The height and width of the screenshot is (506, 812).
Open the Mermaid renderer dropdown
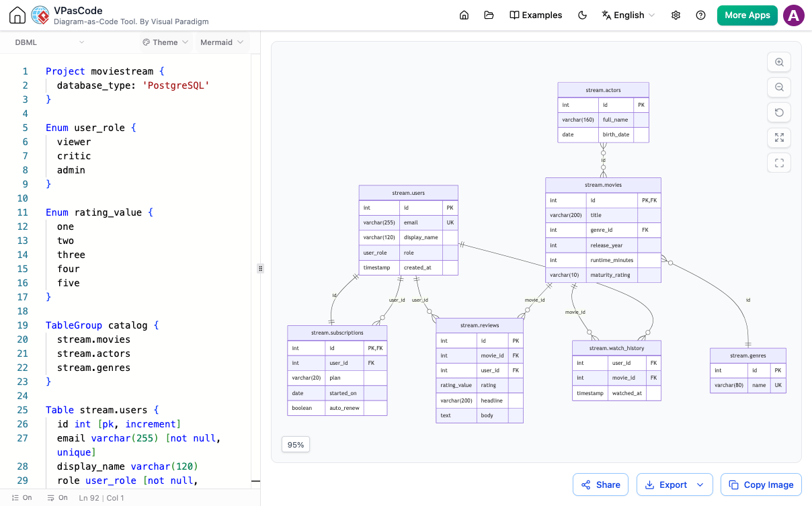[222, 42]
